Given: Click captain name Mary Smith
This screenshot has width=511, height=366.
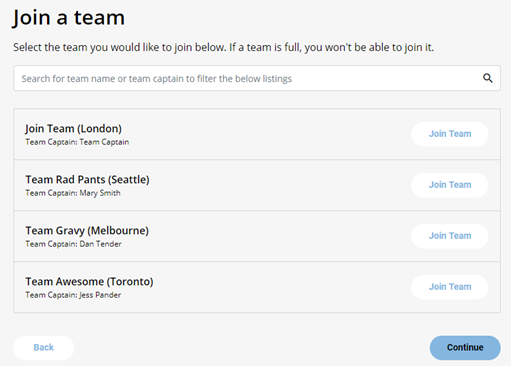Looking at the screenshot, I should (x=100, y=193).
